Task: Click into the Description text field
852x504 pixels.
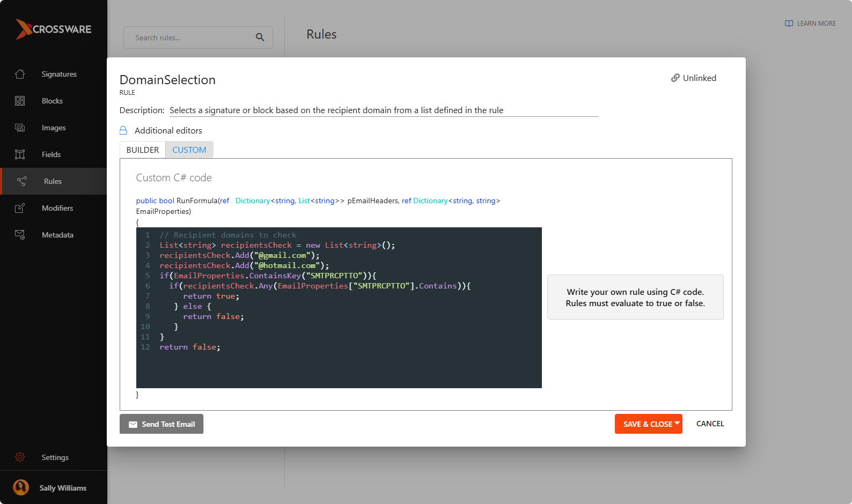Action: coord(383,110)
